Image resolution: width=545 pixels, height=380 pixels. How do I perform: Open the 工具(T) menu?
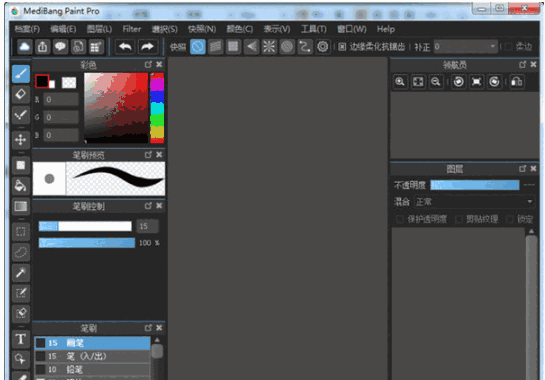point(314,29)
